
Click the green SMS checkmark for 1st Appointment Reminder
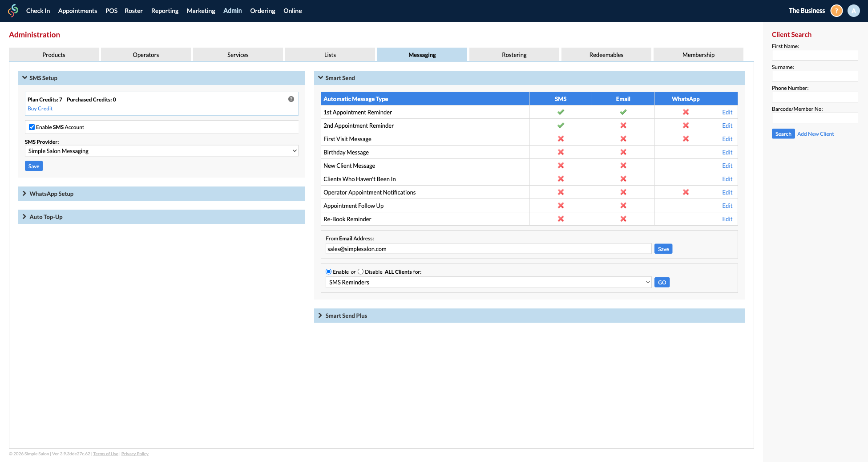(560, 112)
